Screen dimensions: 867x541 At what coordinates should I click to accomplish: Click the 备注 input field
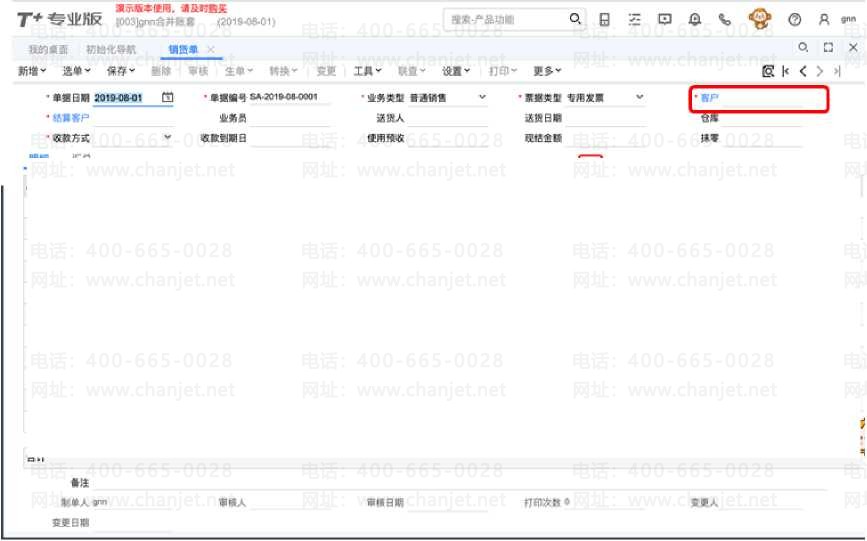pyautogui.click(x=459, y=483)
